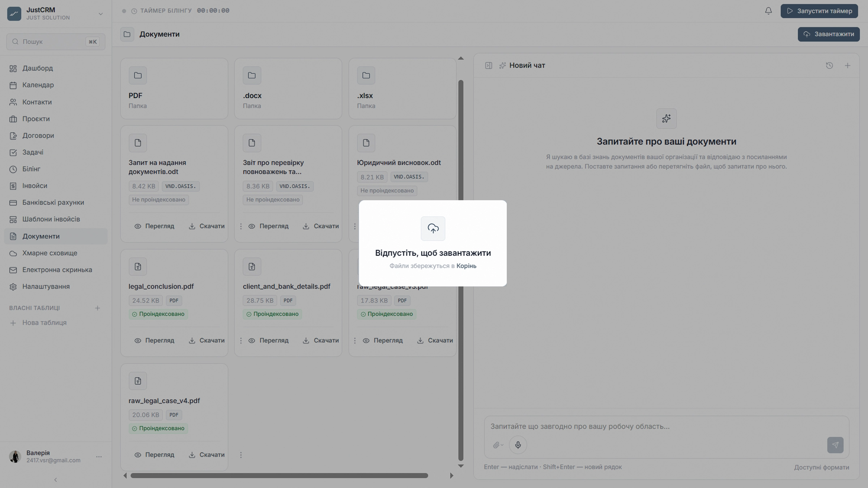868x488 pixels.
Task: Open Договори section
Action: [56, 136]
